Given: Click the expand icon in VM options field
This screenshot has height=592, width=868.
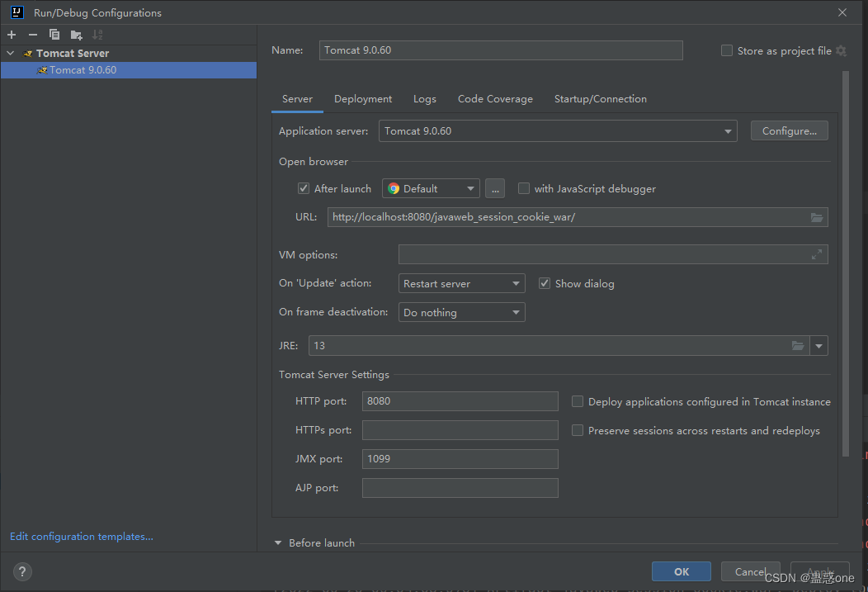Looking at the screenshot, I should 816,254.
